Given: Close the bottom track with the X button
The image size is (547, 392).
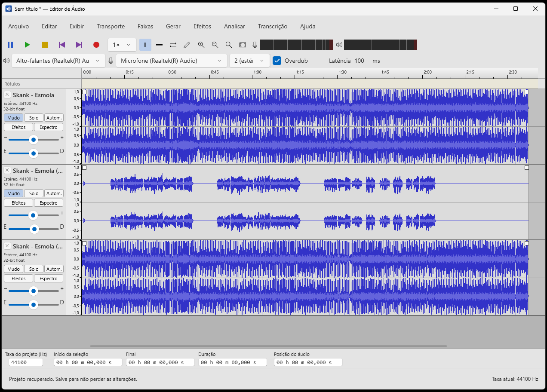Looking at the screenshot, I should pos(7,246).
